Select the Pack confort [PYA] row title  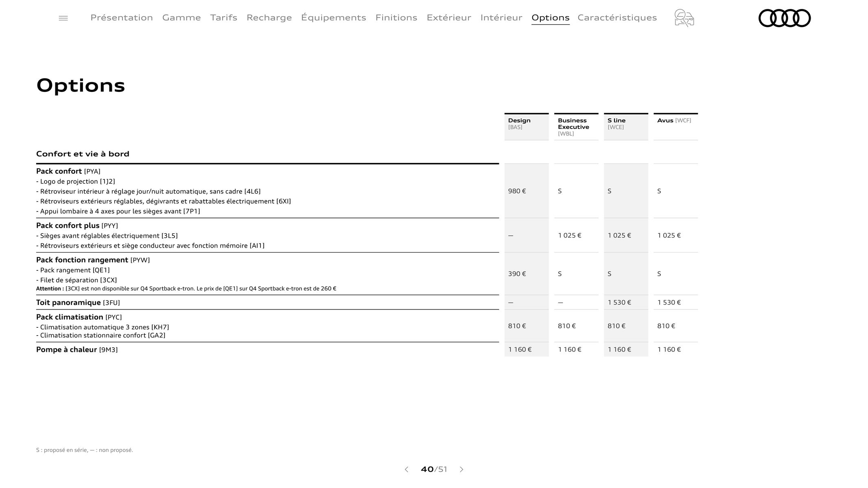tap(68, 171)
